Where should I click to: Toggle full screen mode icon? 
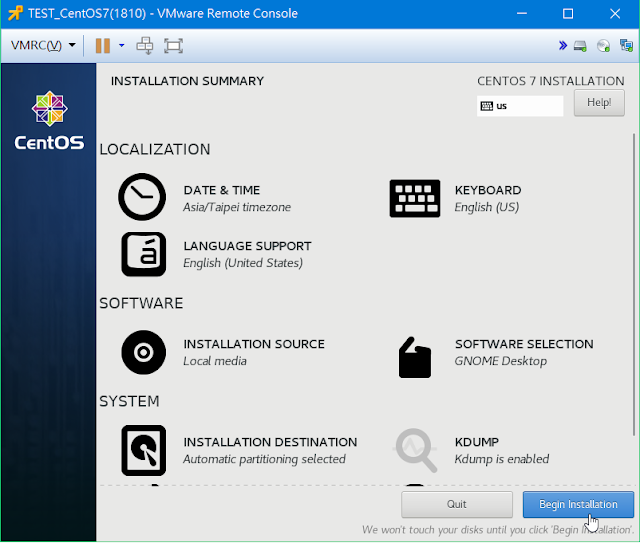(x=173, y=46)
